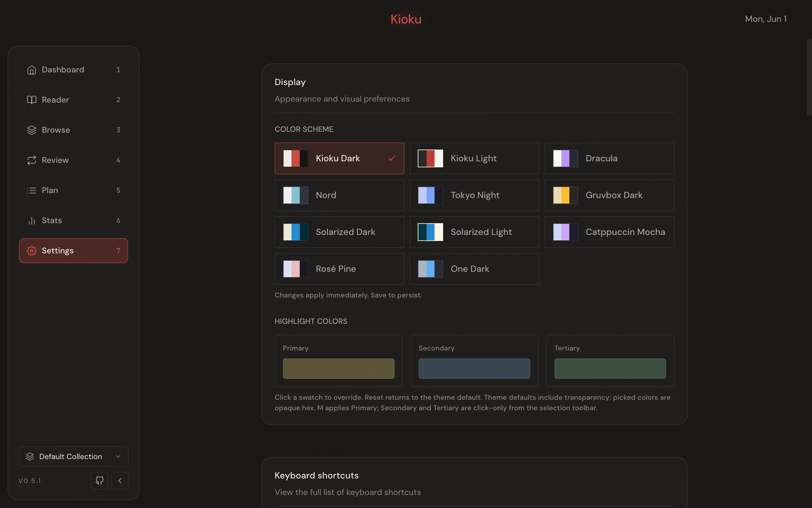The height and width of the screenshot is (508, 812).
Task: Click the COLOR SCHEME section label
Action: (304, 129)
